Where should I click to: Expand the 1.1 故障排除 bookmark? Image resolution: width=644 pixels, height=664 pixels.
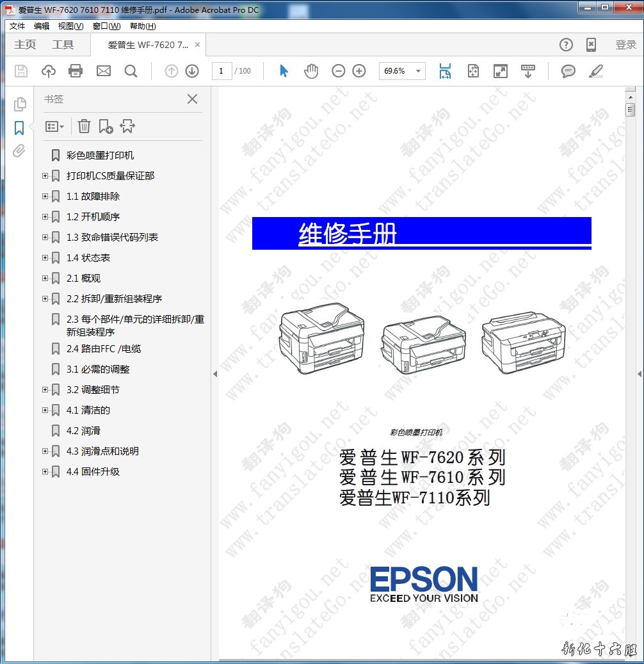tap(45, 196)
